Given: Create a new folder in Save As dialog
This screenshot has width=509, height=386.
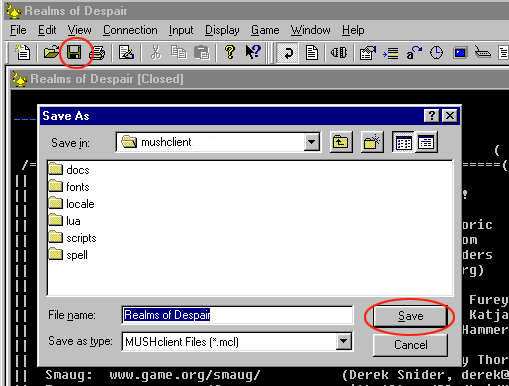Looking at the screenshot, I should click(x=372, y=143).
